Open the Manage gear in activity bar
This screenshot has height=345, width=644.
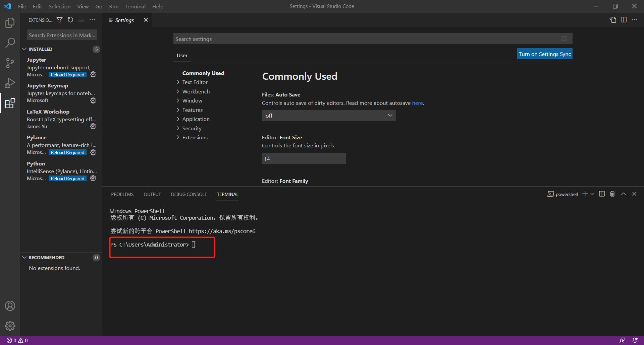[x=10, y=326]
